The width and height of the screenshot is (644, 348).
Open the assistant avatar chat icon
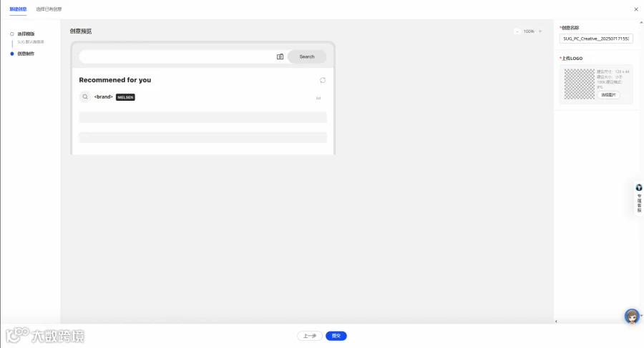coord(632,316)
